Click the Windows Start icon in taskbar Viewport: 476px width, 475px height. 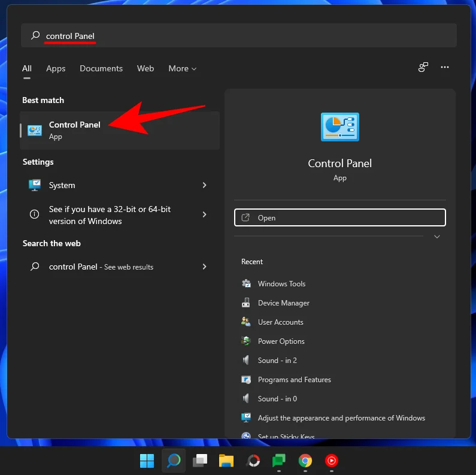pos(147,461)
